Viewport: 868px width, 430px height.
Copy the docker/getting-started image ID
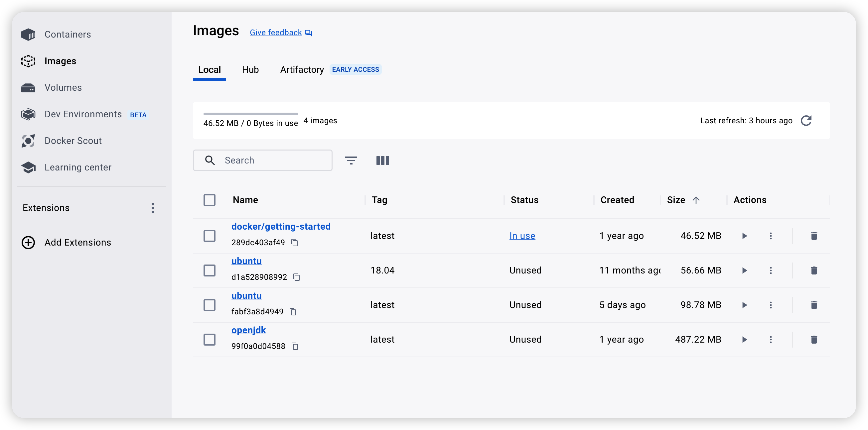pos(295,243)
